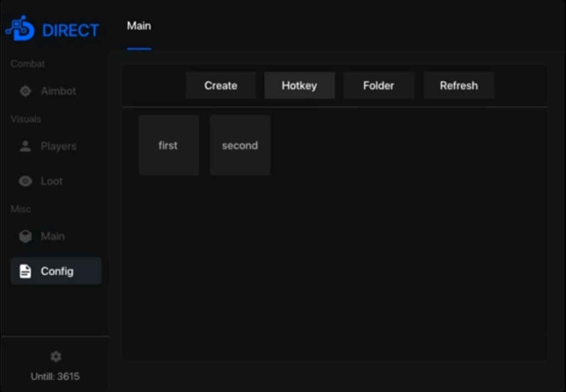Image resolution: width=566 pixels, height=392 pixels.
Task: Refresh the config list
Action: [459, 86]
